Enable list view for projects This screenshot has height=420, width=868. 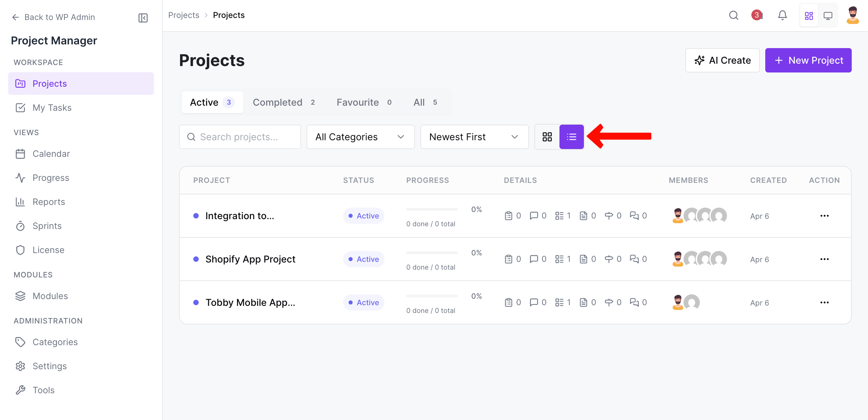click(572, 137)
